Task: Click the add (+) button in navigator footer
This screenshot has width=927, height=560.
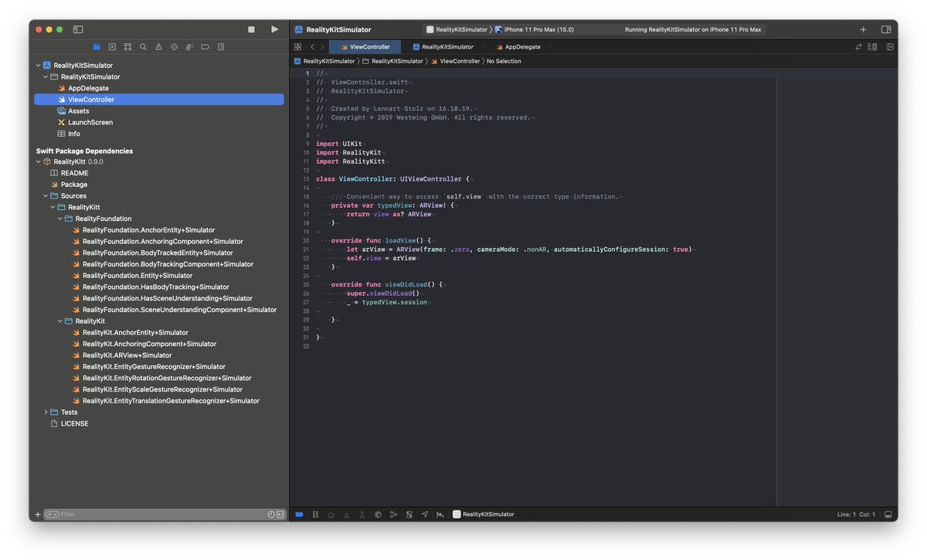Action: (38, 514)
